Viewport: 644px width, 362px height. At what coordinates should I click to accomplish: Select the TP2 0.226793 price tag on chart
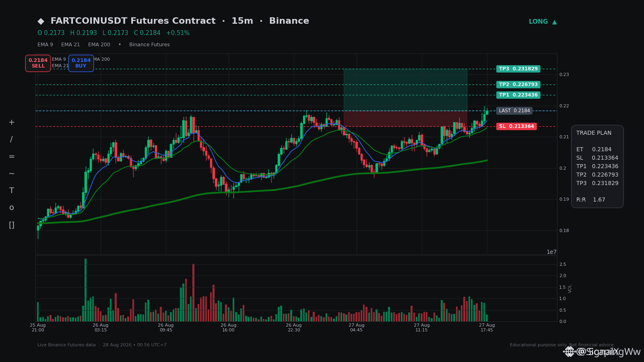point(518,84)
